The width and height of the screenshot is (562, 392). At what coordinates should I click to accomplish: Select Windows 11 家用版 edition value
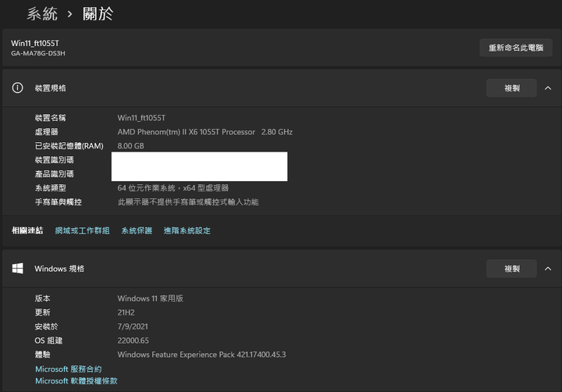[x=151, y=298]
